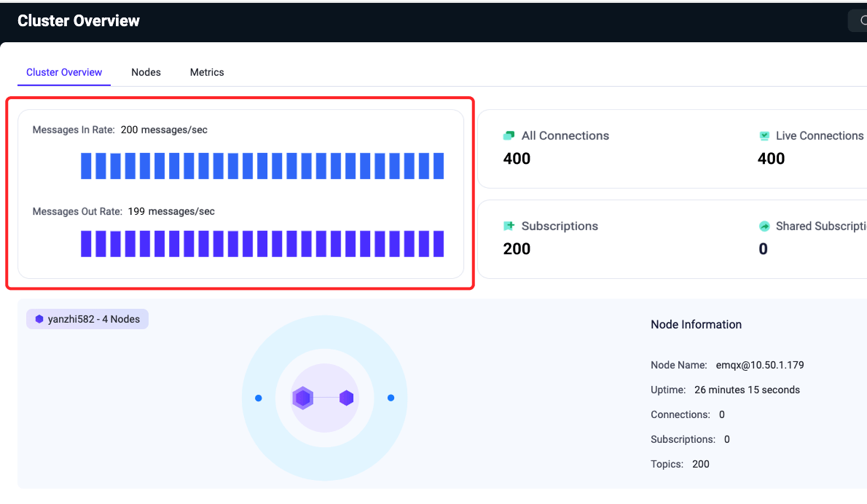Click the Shared Subscriptions arrow icon

coord(764,227)
